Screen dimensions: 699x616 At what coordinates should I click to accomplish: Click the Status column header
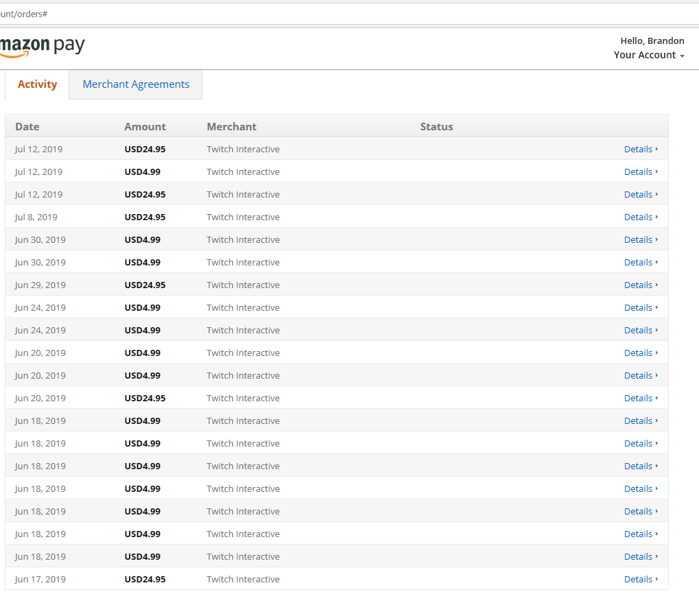[436, 127]
